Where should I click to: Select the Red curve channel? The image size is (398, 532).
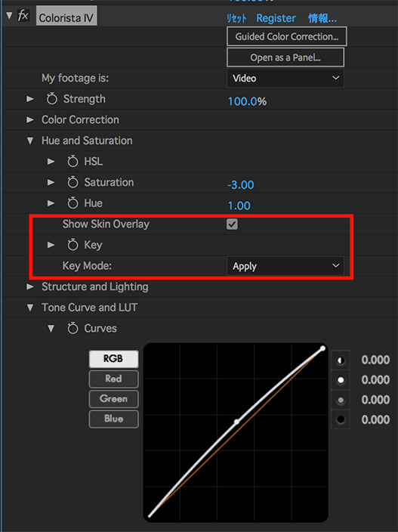click(x=113, y=379)
